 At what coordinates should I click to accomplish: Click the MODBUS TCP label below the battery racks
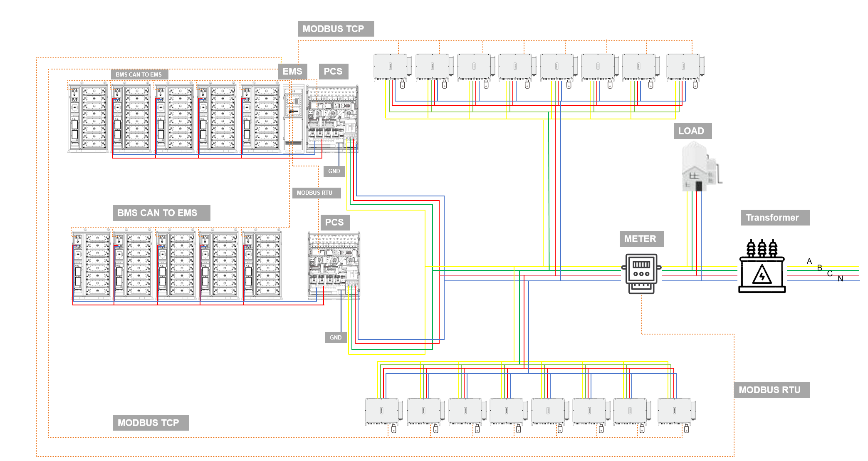(x=151, y=422)
